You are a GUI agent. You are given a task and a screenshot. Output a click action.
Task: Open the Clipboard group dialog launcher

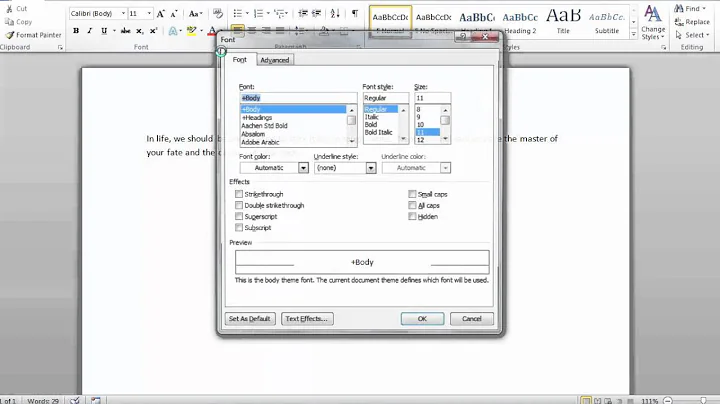(60, 47)
